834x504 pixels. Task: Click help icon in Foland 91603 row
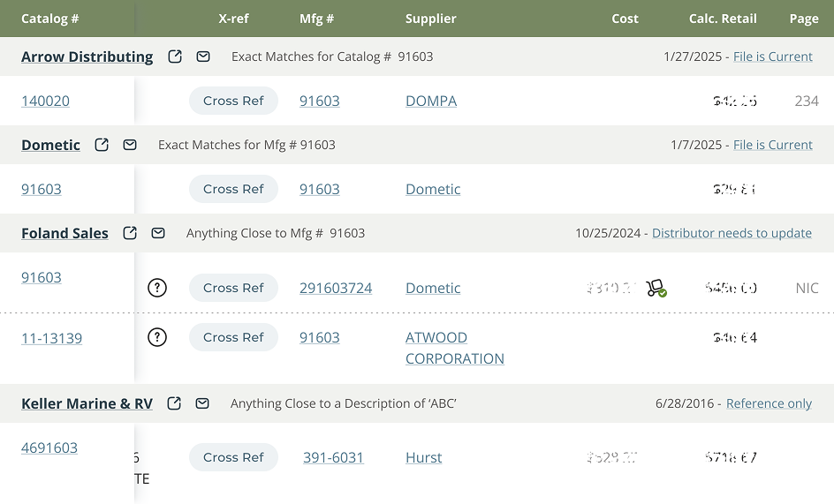(157, 288)
